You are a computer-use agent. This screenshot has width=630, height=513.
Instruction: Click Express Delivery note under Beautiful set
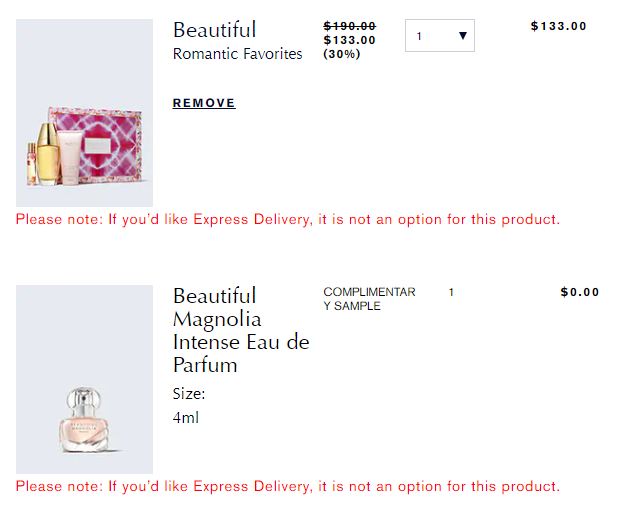(x=288, y=219)
